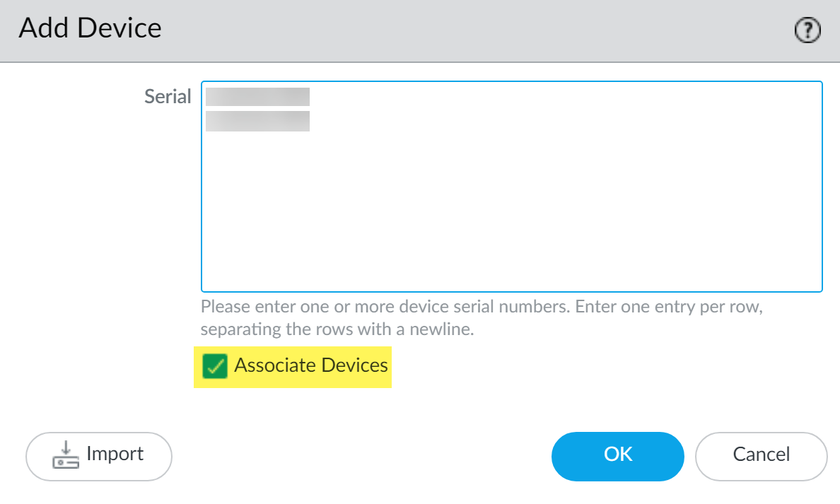
Task: Click the Import button label
Action: (115, 455)
